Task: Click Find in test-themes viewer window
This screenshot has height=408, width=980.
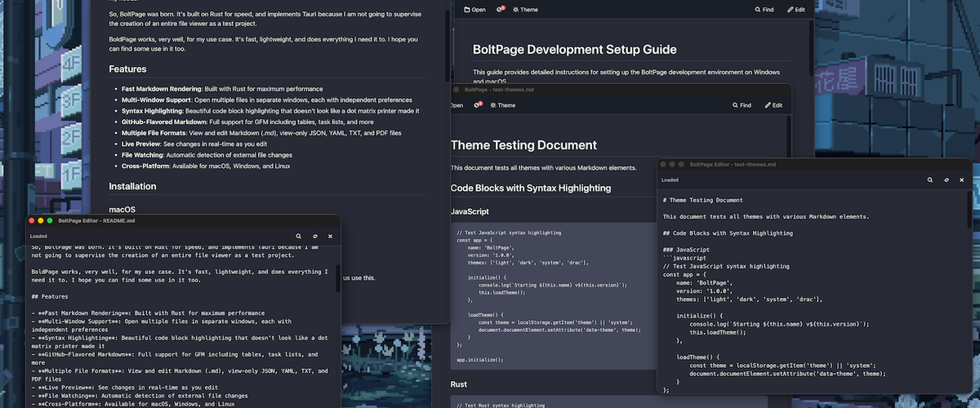Action: point(742,105)
